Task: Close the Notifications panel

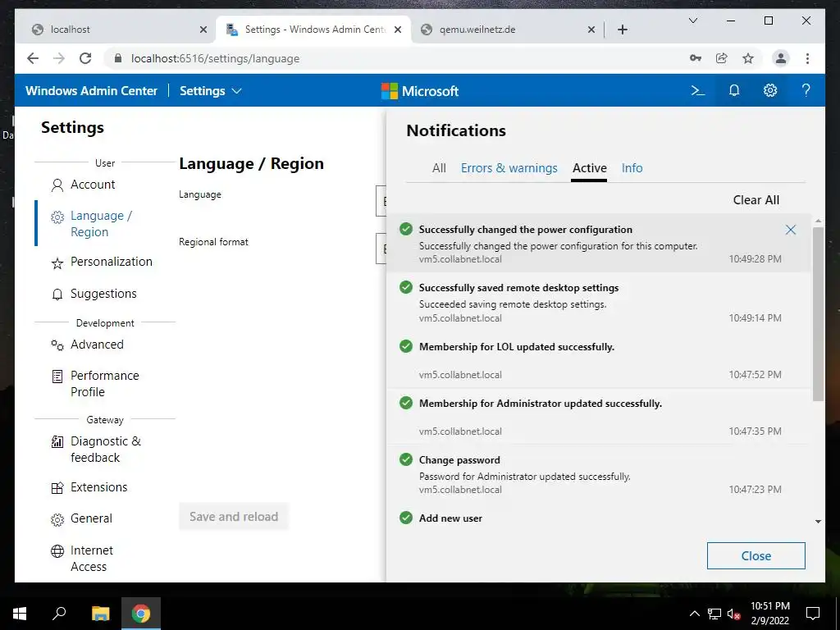Action: point(756,555)
